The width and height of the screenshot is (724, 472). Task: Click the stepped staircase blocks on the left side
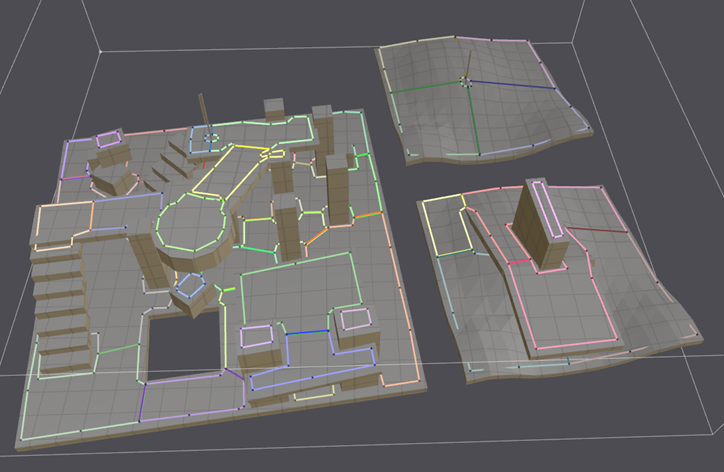(x=60, y=300)
